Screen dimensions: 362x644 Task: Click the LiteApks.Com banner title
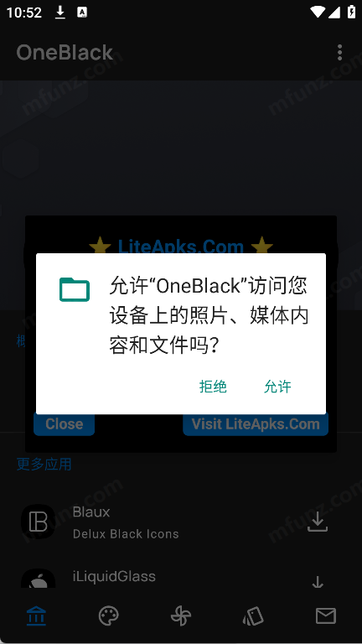click(x=181, y=247)
